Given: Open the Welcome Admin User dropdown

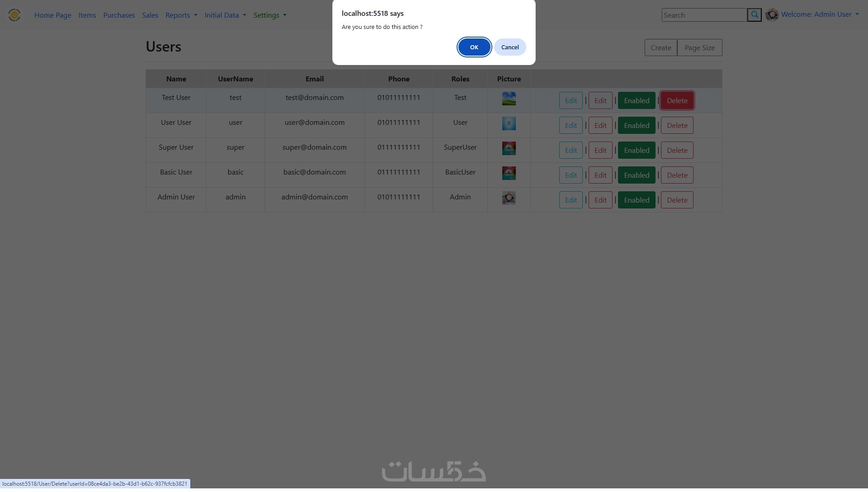Looking at the screenshot, I should [819, 14].
